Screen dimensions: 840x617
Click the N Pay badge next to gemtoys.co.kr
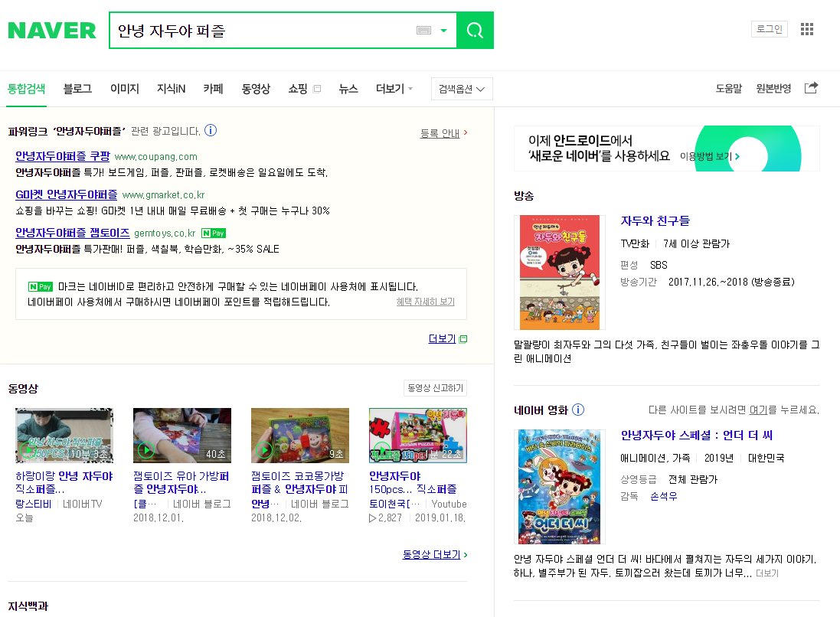213,233
